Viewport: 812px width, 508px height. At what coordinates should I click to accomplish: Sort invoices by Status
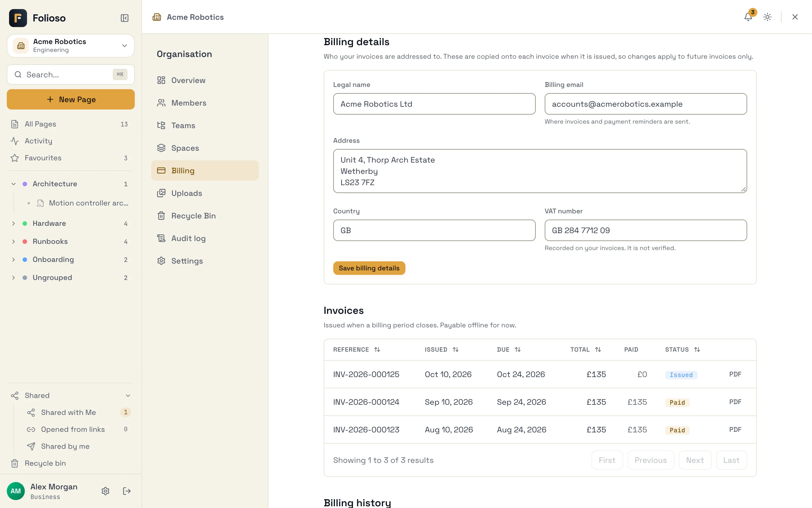[683, 349]
